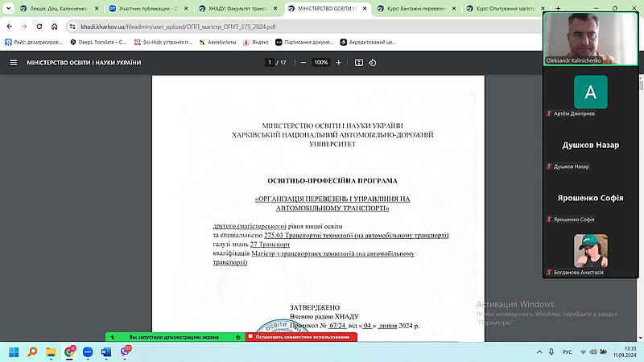Open Zoom from the taskbar
This screenshot has height=362, width=644.
(88, 352)
